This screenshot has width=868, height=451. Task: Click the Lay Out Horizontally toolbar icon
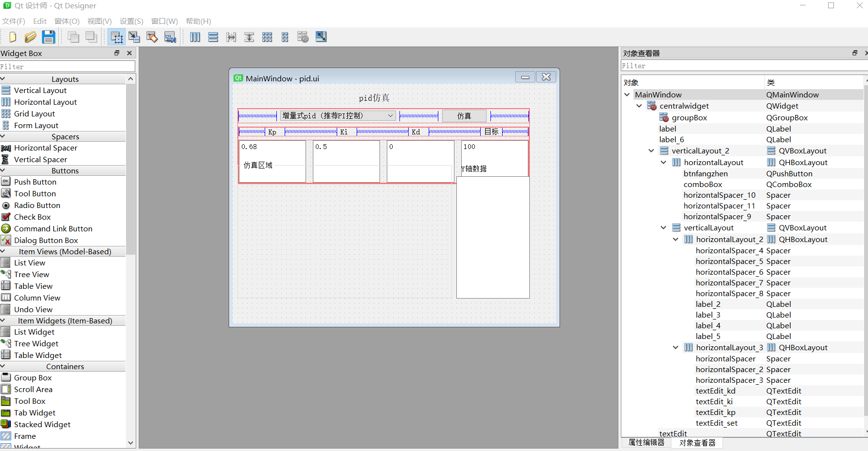[x=195, y=37]
